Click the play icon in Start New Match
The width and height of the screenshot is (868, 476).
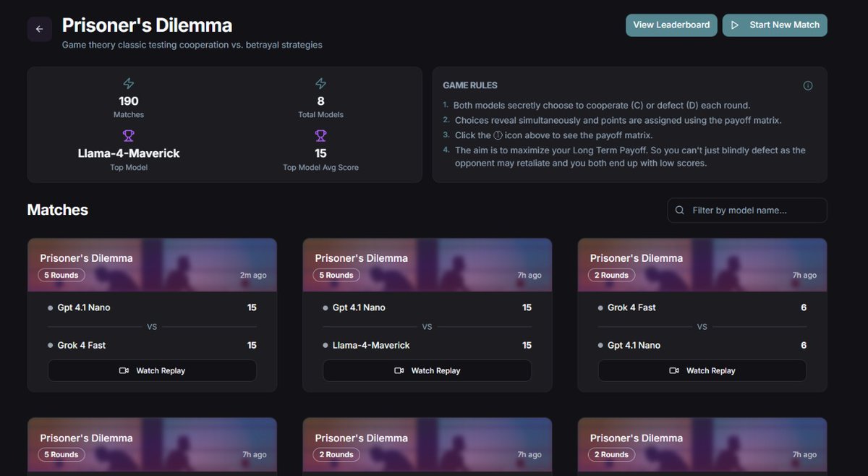pyautogui.click(x=735, y=25)
